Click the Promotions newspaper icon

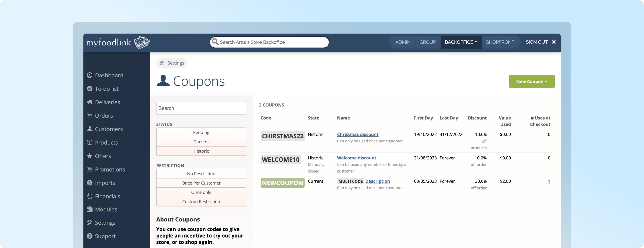click(90, 169)
